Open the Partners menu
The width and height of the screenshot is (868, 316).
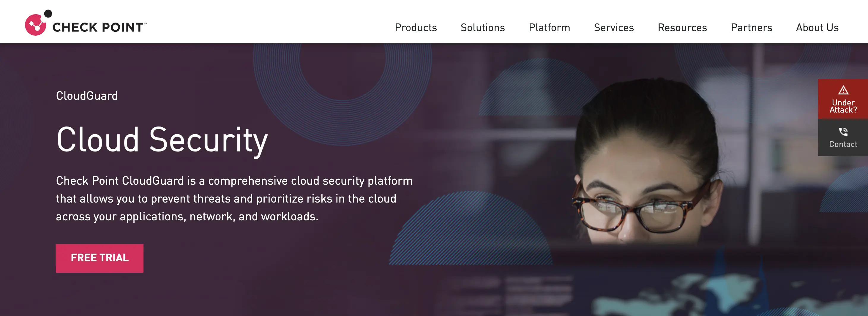[x=751, y=28]
